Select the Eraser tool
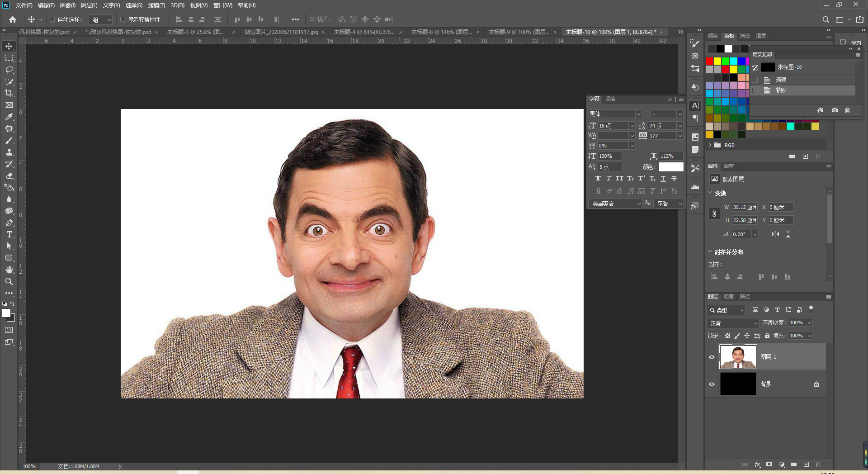The width and height of the screenshot is (868, 474). (9, 175)
